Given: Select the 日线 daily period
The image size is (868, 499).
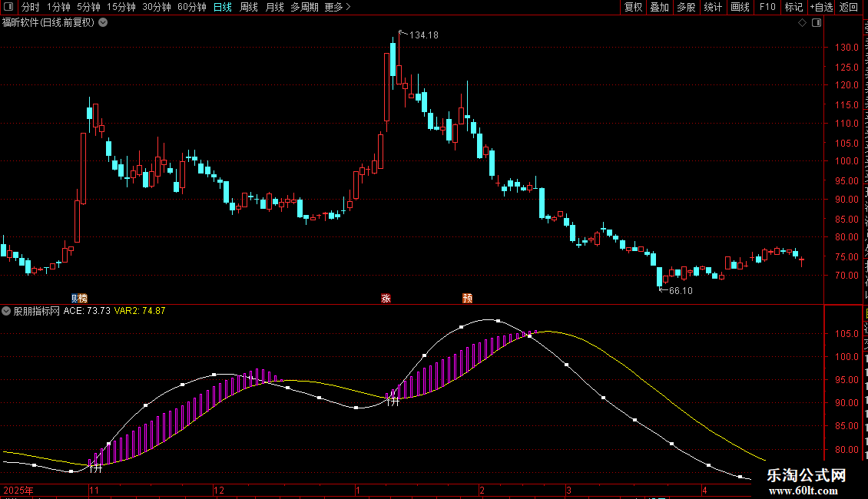Looking at the screenshot, I should tap(223, 7).
